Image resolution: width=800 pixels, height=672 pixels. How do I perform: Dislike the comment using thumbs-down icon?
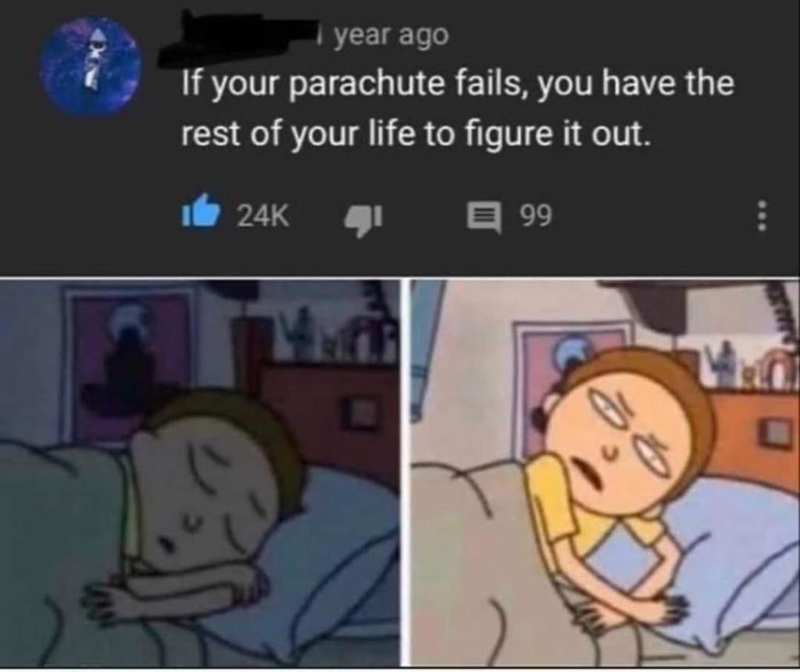tap(363, 220)
